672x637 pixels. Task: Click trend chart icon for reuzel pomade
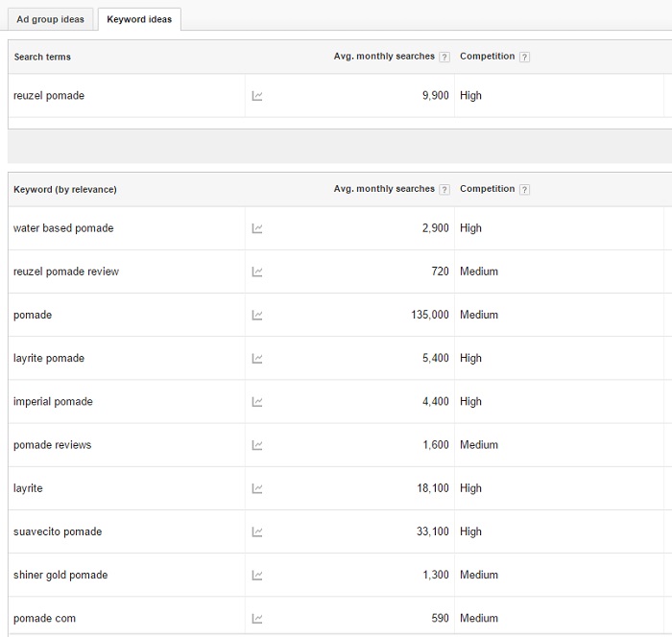257,96
